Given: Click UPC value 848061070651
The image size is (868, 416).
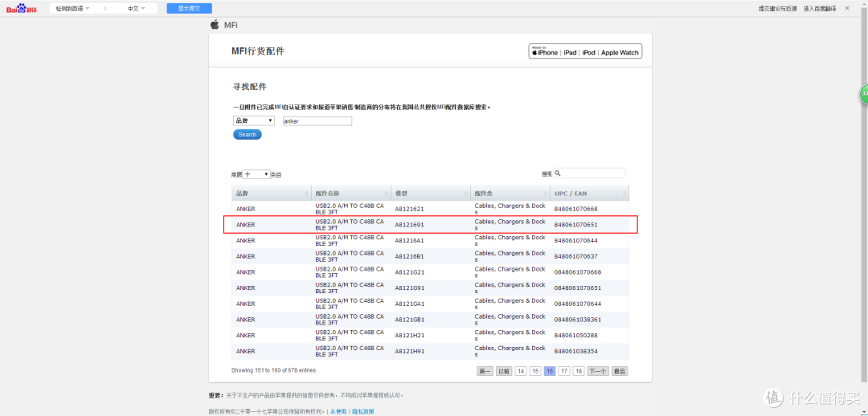Looking at the screenshot, I should click(575, 225).
